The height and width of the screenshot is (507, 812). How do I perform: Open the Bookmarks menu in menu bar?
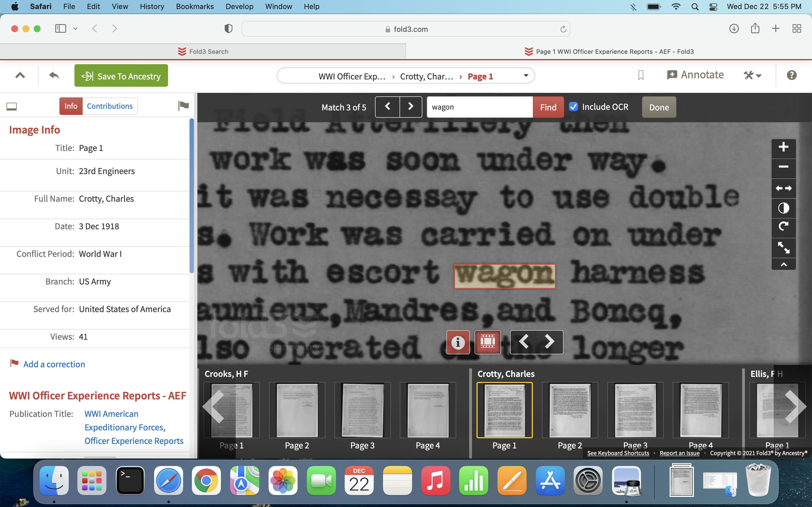[195, 6]
